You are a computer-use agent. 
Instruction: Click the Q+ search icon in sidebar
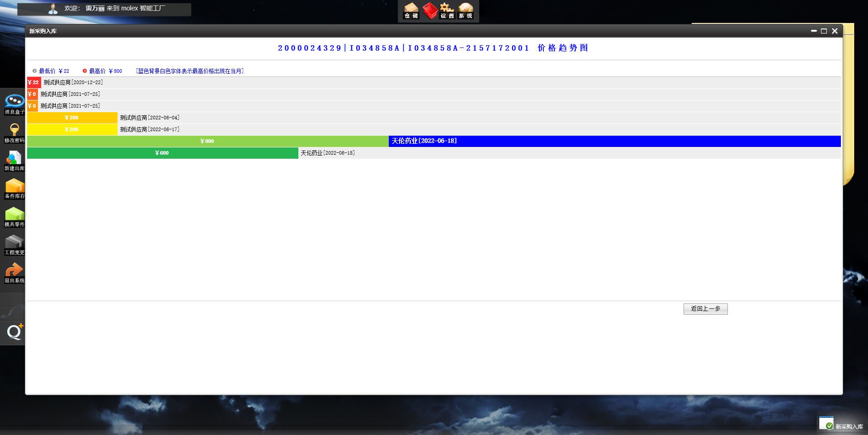click(x=14, y=332)
